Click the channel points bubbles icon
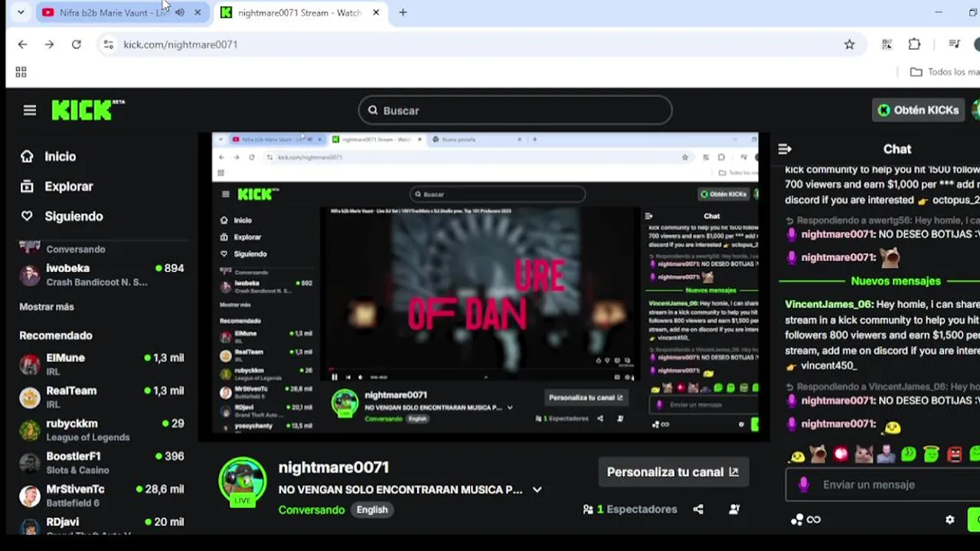980x551 pixels. coord(797,520)
